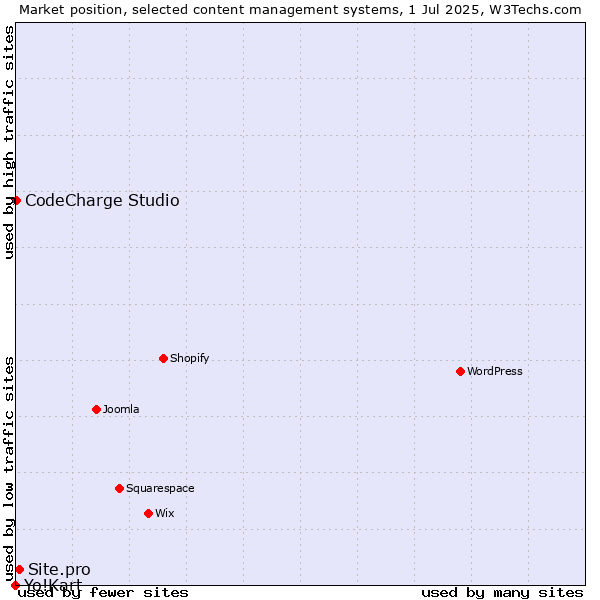Viewport: 600px width, 600px height.
Task: Click the 'Site.pro' label
Action: [59, 569]
